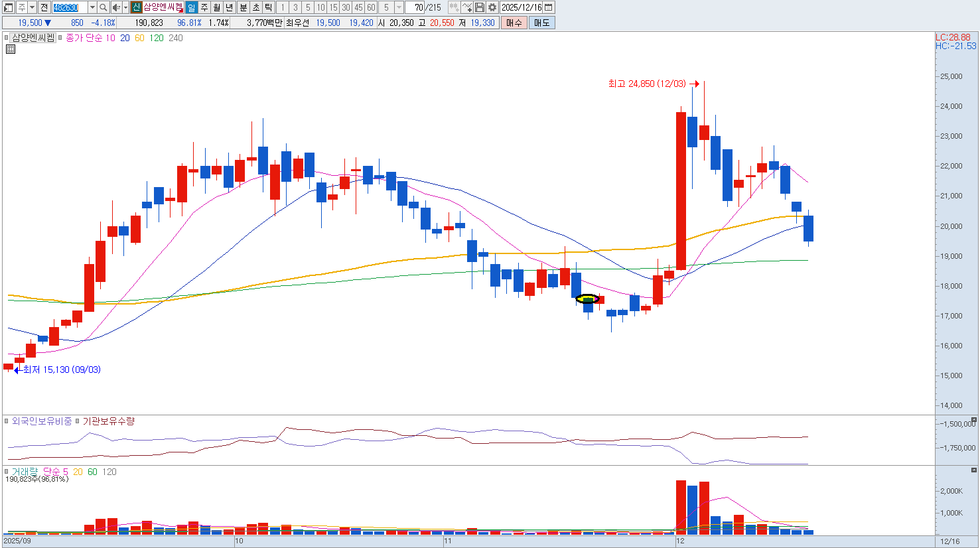Click the compare-chart icon left of the save icon
Screen dimensions: 980x548
[x=467, y=7]
